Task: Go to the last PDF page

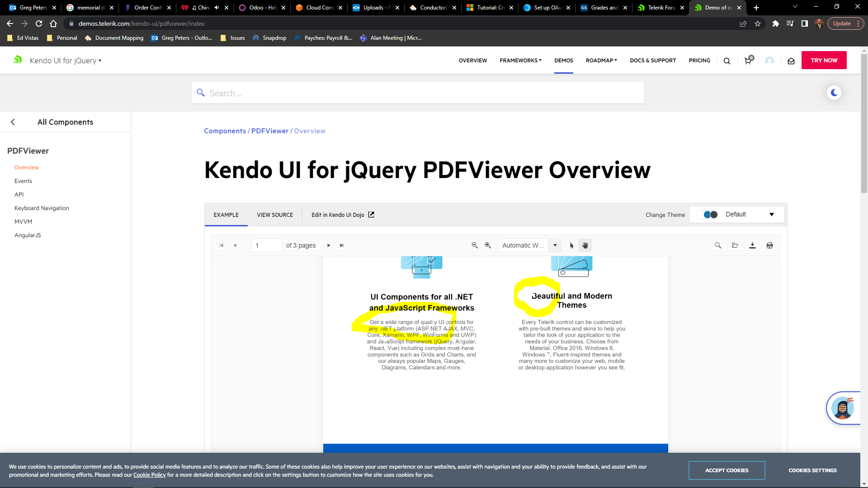Action: [342, 245]
